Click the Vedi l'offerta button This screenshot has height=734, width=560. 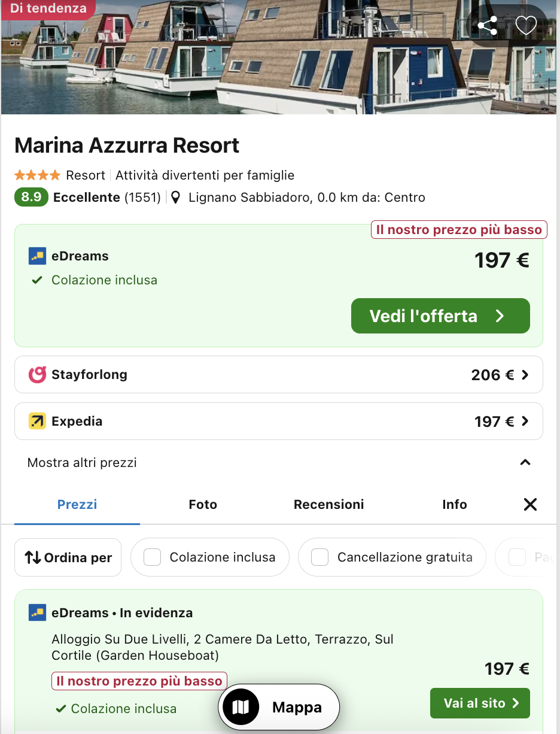tap(440, 316)
